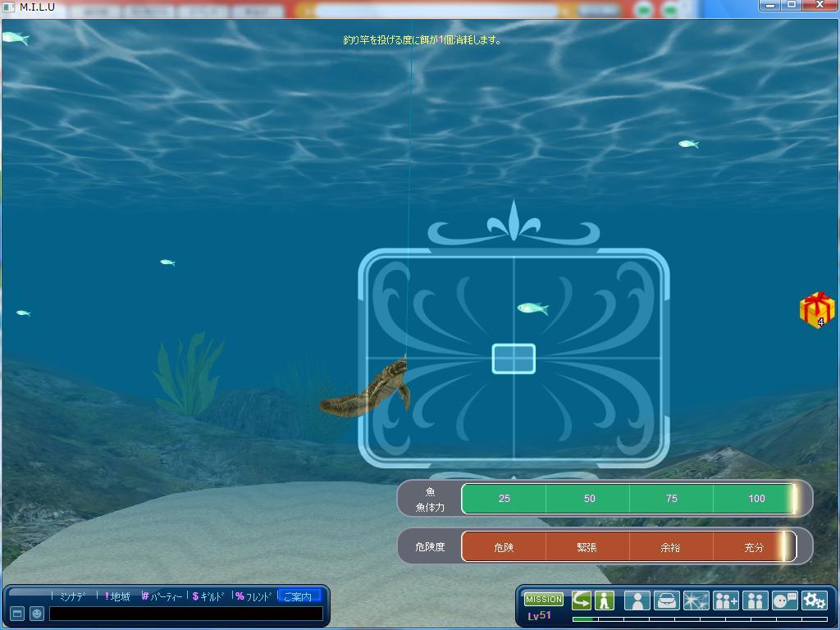Image resolution: width=840 pixels, height=630 pixels.
Task: Click the chat message input field
Action: point(185,614)
